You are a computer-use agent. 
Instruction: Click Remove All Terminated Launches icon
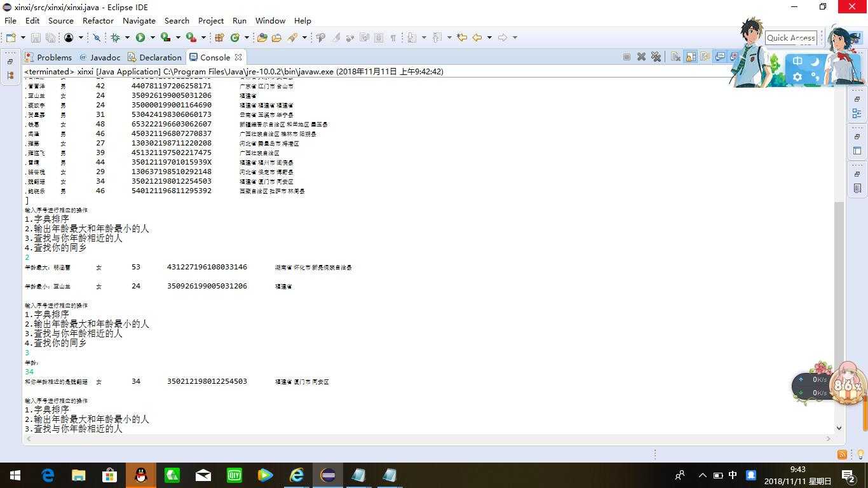[x=656, y=57]
